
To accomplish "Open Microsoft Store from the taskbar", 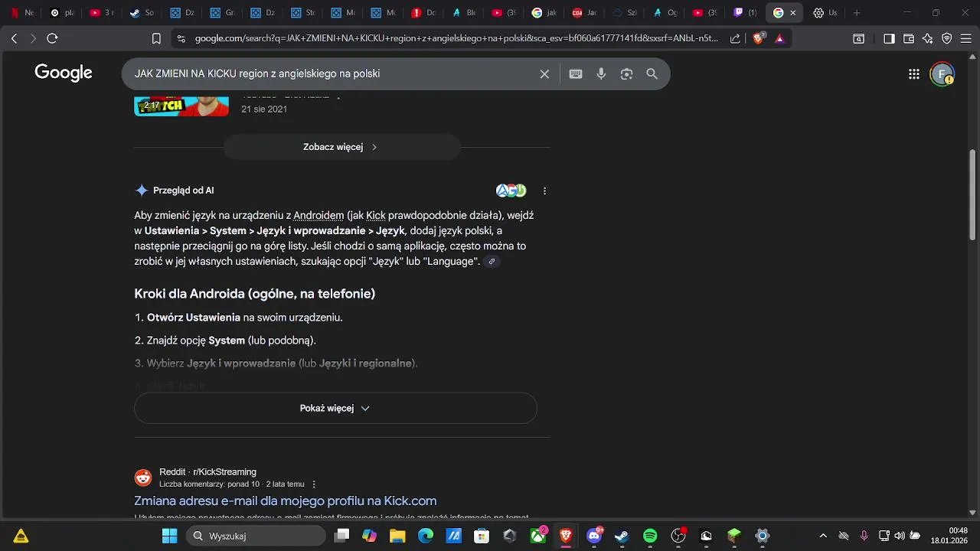I will 482,536.
